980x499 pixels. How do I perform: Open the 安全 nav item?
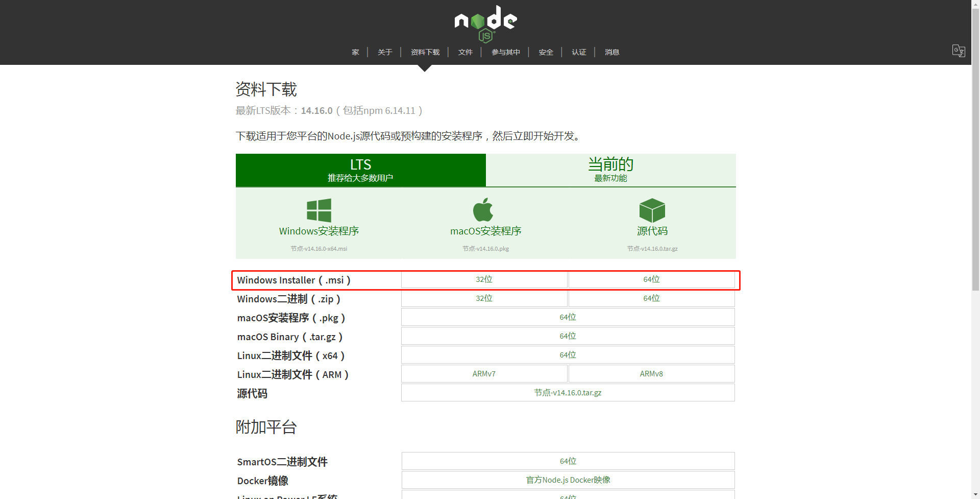[x=546, y=52]
